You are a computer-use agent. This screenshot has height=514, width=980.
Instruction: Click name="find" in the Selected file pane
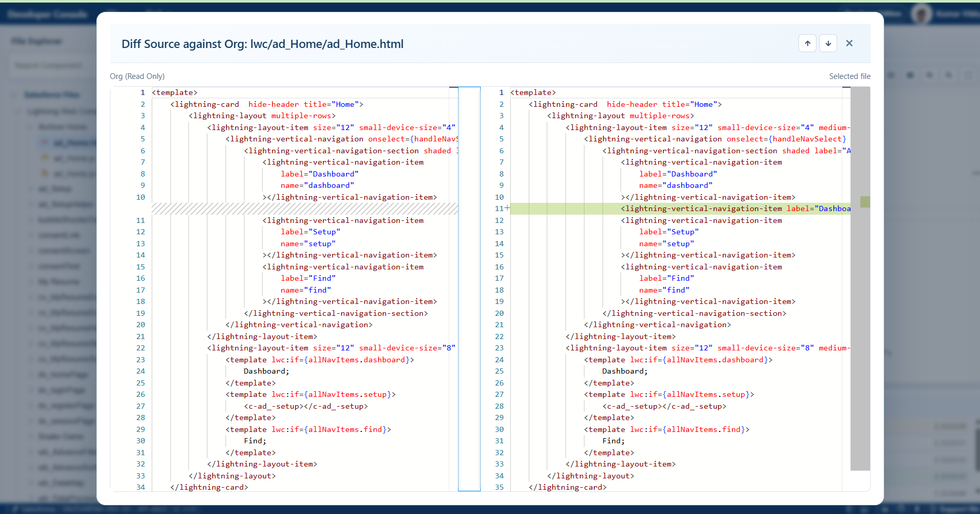click(x=664, y=290)
